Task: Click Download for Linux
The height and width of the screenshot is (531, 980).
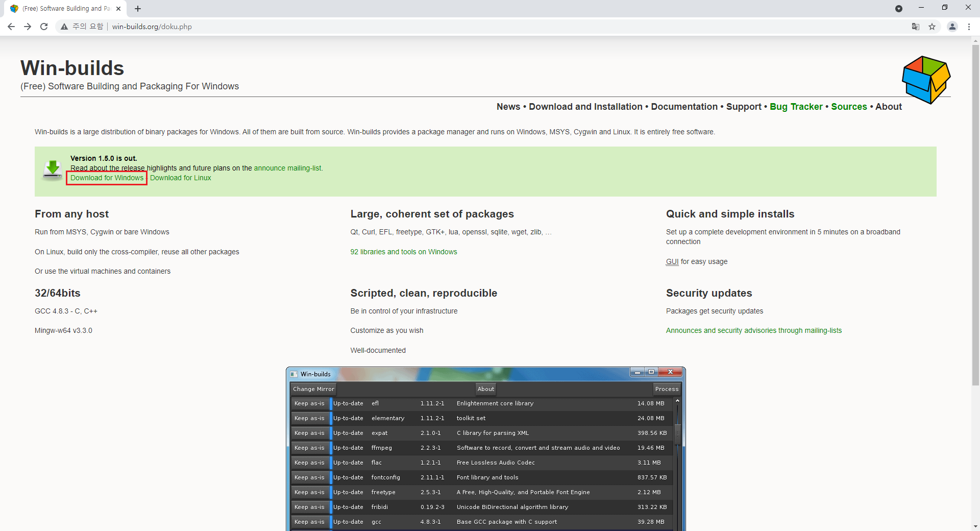Action: 180,178
